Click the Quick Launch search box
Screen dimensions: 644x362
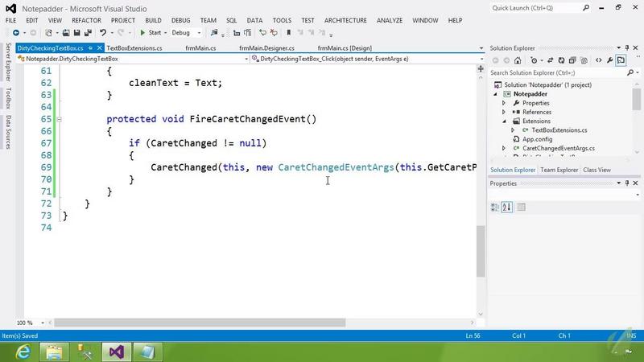point(540,8)
